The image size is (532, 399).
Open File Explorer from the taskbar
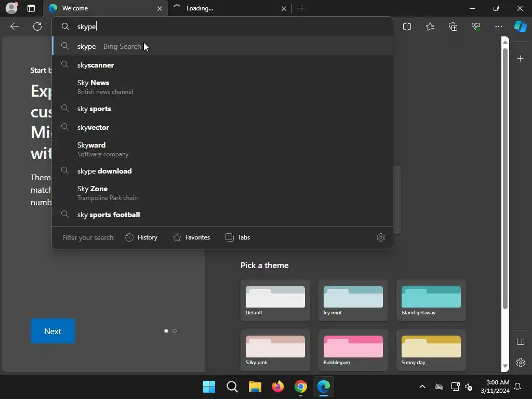(x=255, y=387)
